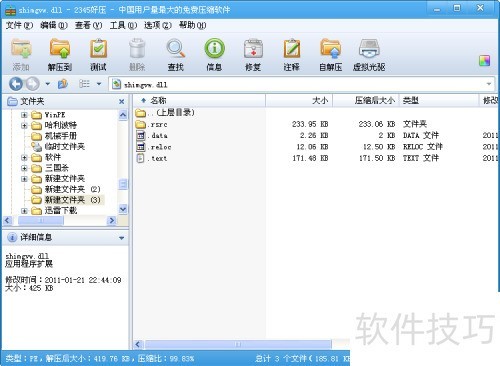Image resolution: width=500 pixels, height=366 pixels.
Task: Click the colorful skin icon on toolbar
Action: pyautogui.click(x=485, y=61)
